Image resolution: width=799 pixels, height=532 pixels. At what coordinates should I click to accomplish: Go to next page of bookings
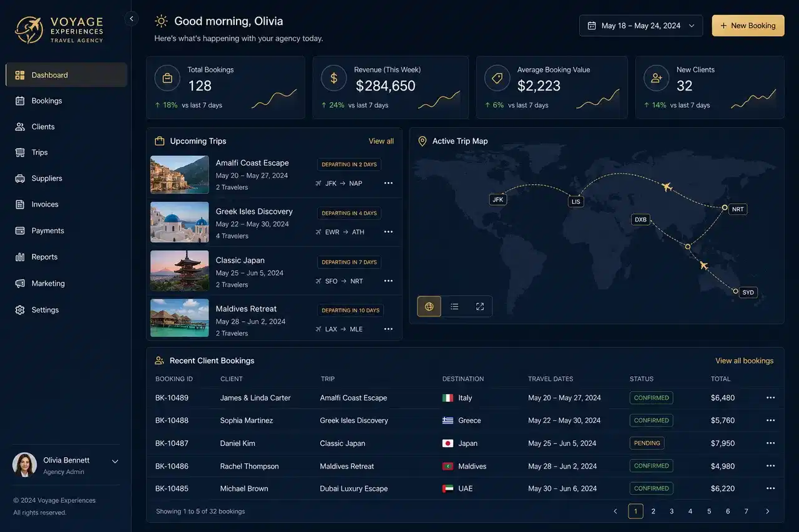pyautogui.click(x=767, y=511)
